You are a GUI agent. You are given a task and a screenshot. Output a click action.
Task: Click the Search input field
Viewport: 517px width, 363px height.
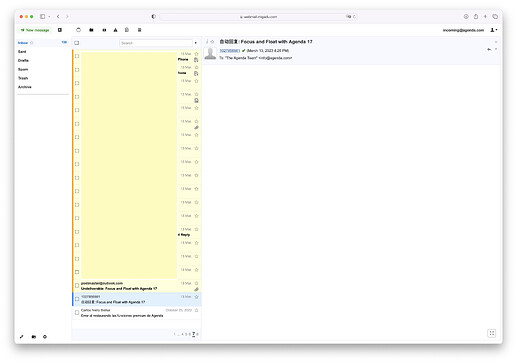click(156, 43)
